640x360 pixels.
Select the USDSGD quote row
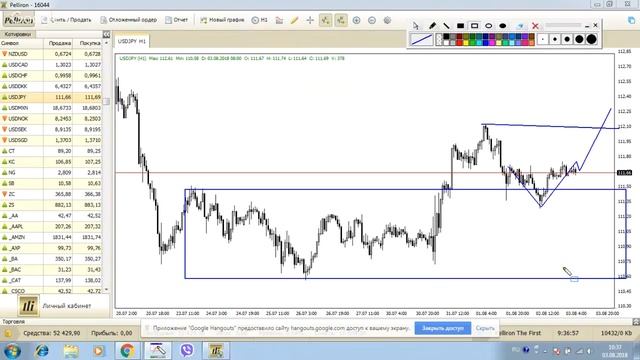(x=51, y=140)
